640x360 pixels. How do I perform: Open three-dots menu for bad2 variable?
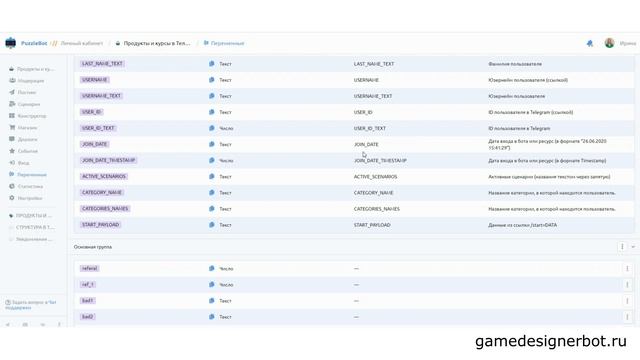(627, 317)
